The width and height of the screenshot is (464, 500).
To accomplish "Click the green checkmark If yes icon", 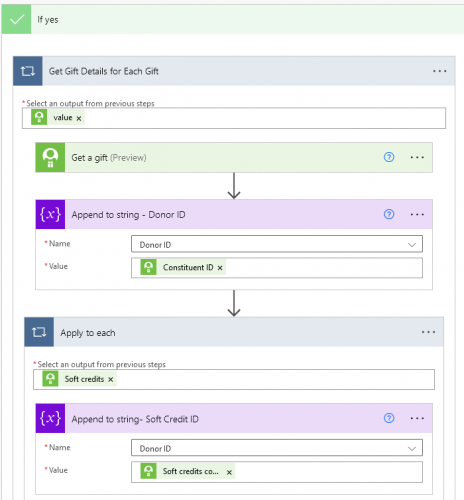I will coord(16,19).
